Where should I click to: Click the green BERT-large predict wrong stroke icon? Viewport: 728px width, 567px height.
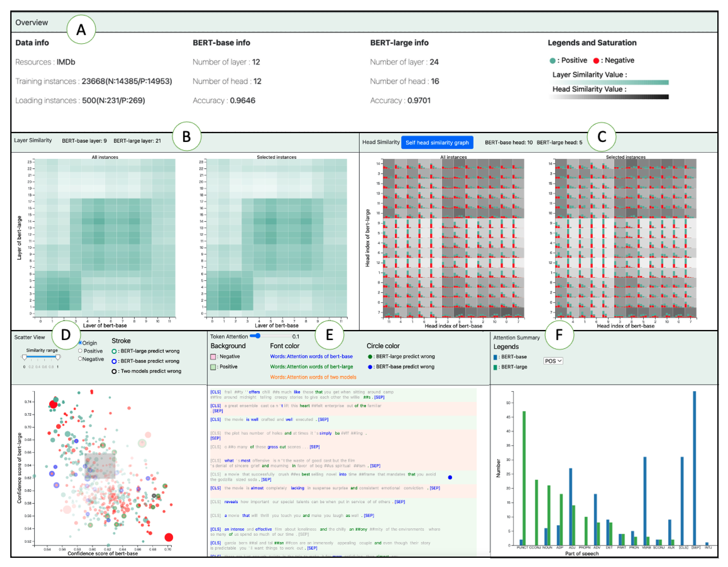pyautogui.click(x=114, y=351)
